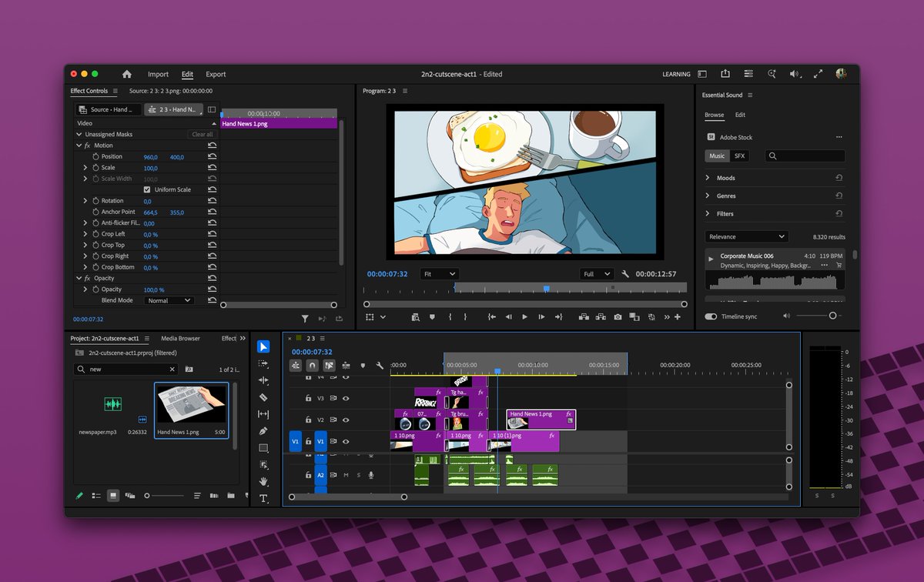Open the Export tab
This screenshot has height=582, width=924.
tap(216, 75)
